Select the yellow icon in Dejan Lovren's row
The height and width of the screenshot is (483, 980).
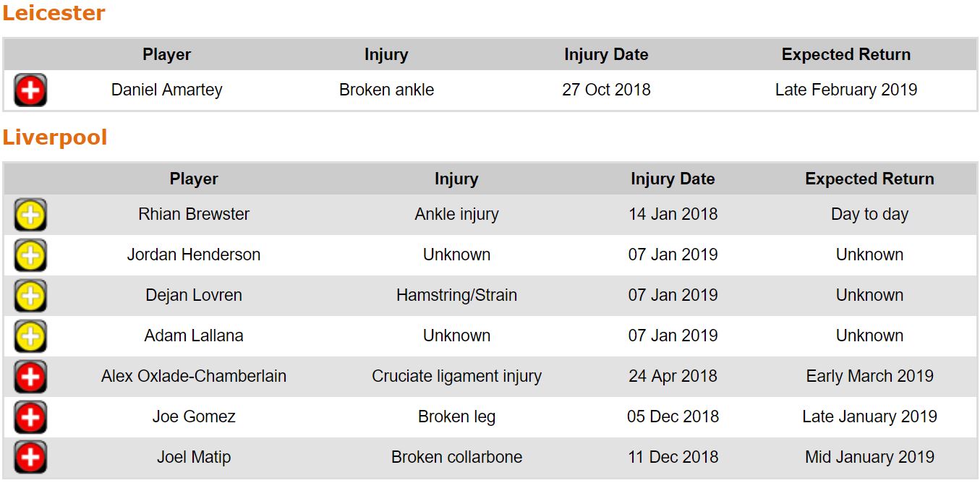coord(30,296)
